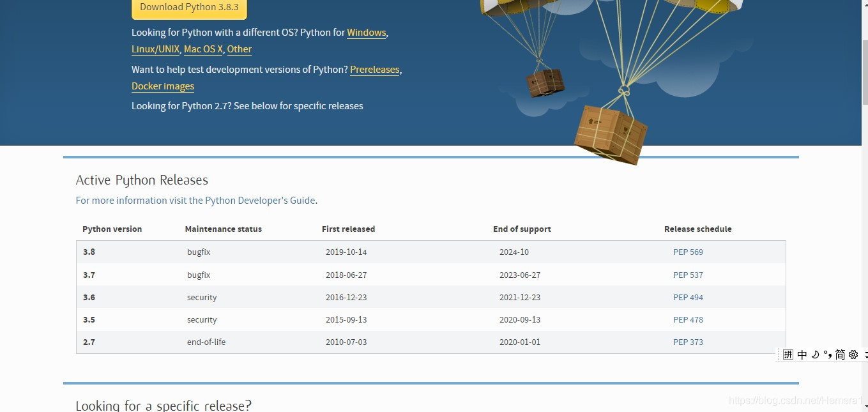Click the 'Release schedule' column header
Image resolution: width=868 pixels, height=412 pixels.
click(x=698, y=229)
